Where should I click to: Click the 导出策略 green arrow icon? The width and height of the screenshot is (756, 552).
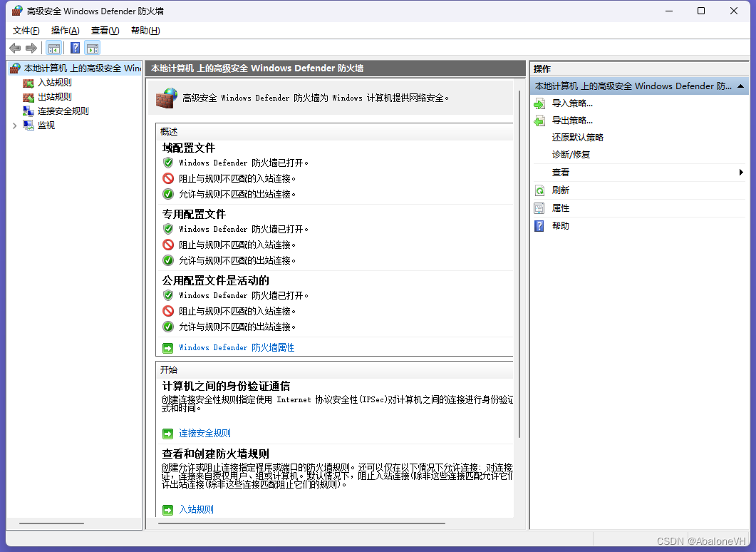coord(539,121)
